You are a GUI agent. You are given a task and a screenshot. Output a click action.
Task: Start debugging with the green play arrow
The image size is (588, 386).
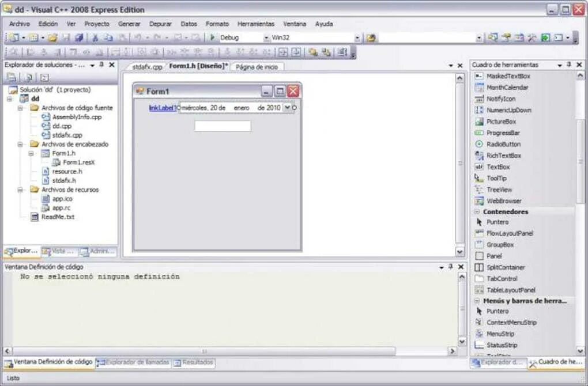[212, 37]
